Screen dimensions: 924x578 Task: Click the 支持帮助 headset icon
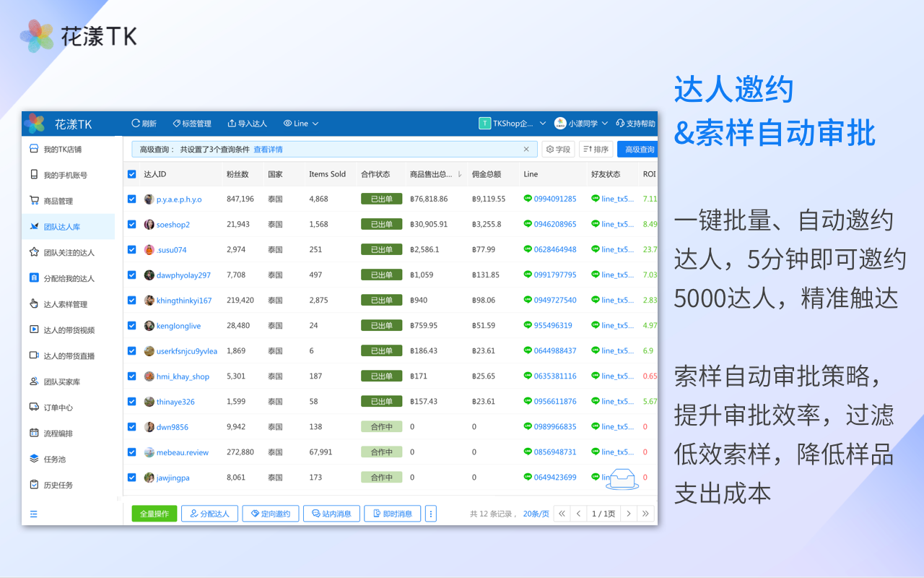[620, 124]
